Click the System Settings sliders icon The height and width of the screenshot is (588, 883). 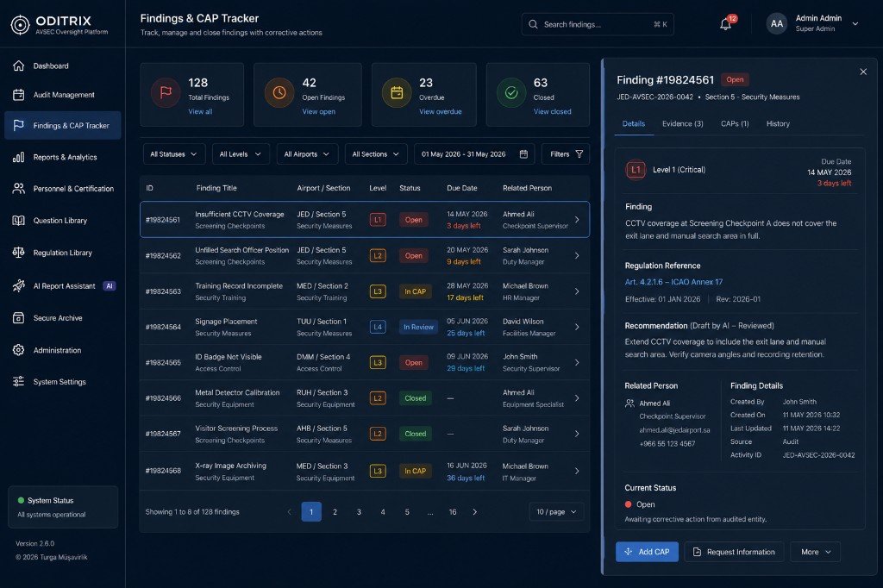coord(19,382)
